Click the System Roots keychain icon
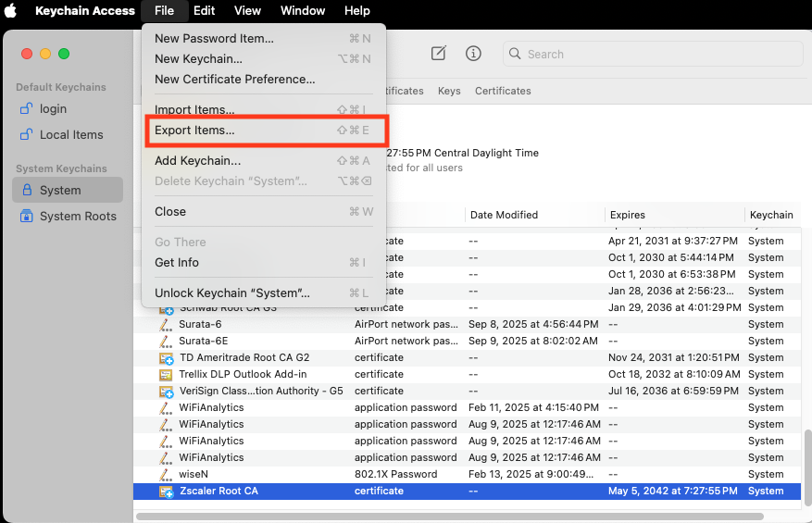Screen dimensions: 812x523 tap(27, 216)
